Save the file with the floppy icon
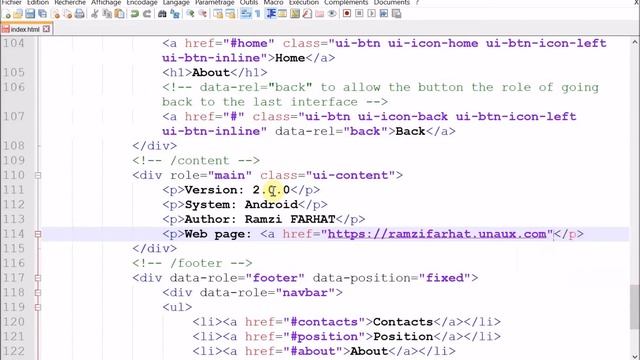Viewport: 640px width, 360px height. (30, 14)
